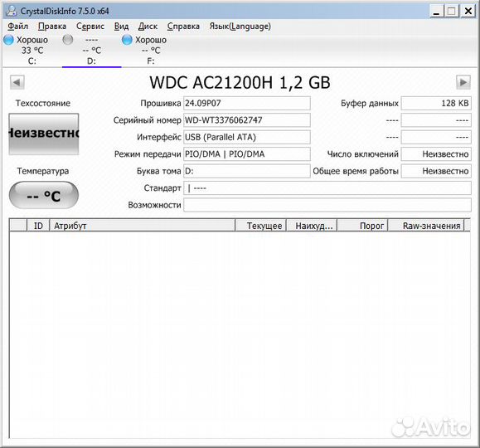Click the Атрибут column header
This screenshot has width=480, height=448.
(142, 226)
